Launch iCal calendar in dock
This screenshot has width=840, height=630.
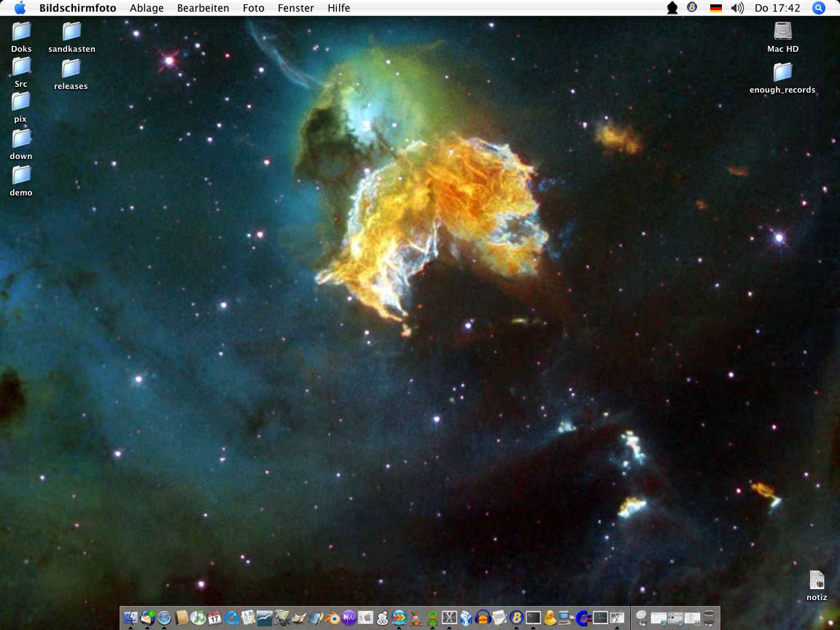[x=214, y=618]
